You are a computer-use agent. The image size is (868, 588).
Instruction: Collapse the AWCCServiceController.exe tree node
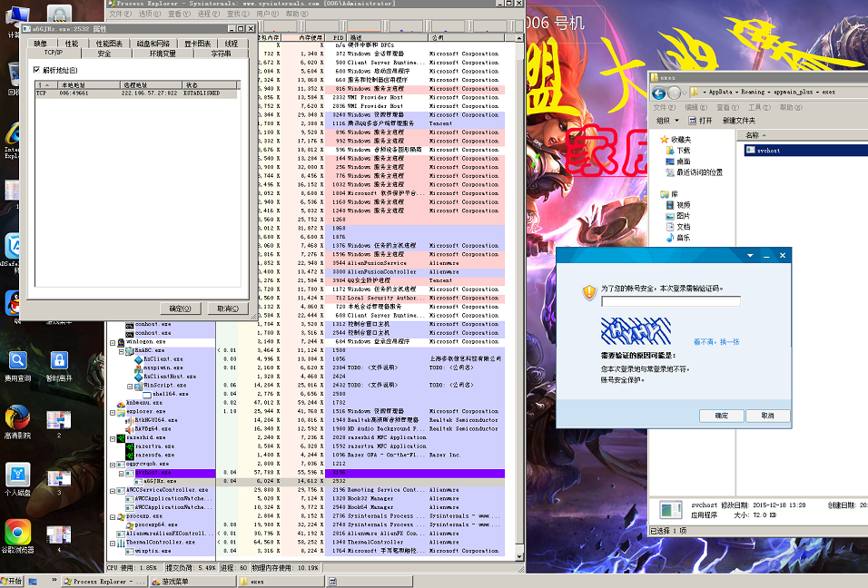(x=113, y=491)
